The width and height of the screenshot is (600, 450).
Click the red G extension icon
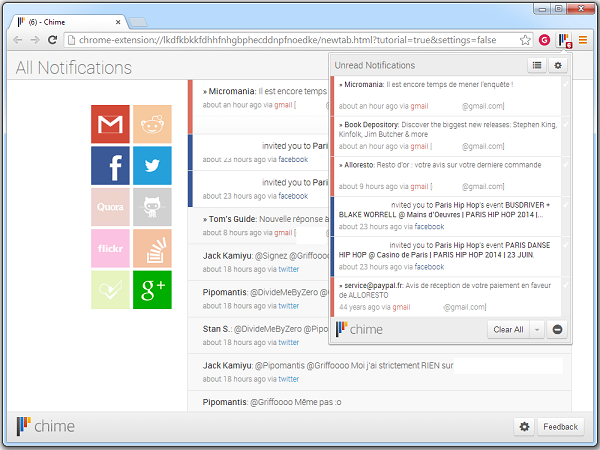click(544, 40)
